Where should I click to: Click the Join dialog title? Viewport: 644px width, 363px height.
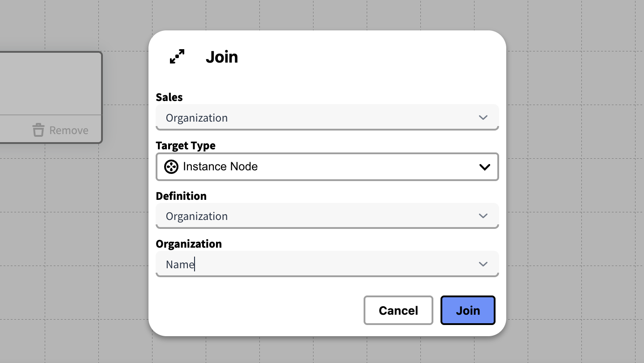[222, 57]
